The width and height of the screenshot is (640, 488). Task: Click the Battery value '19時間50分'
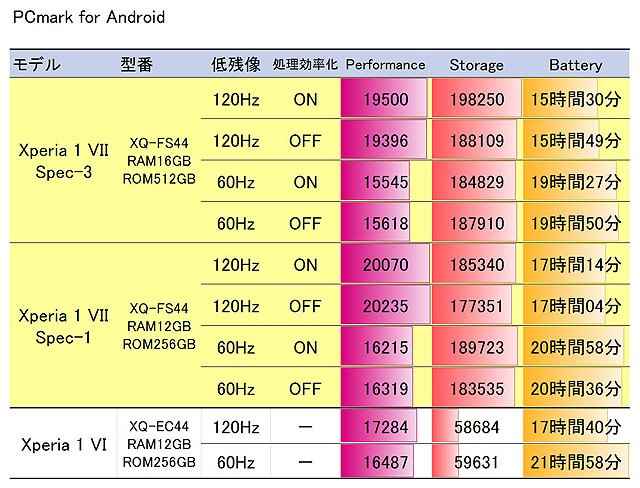point(576,224)
